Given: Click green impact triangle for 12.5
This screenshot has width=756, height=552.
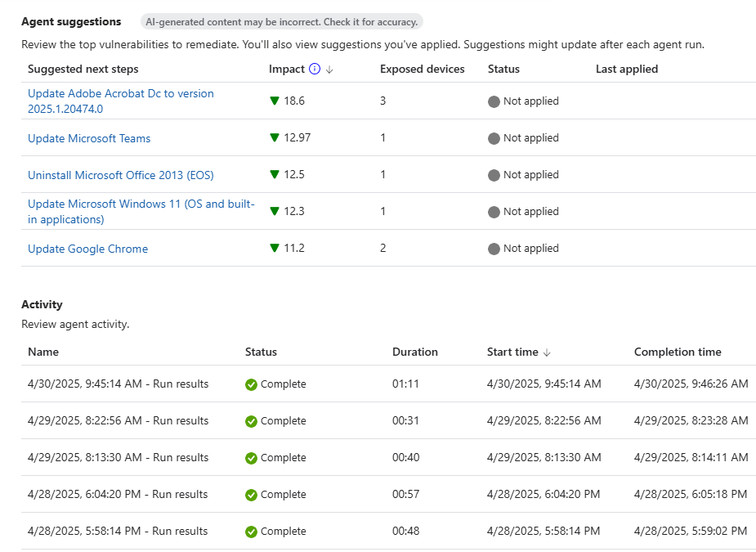Looking at the screenshot, I should tap(275, 174).
